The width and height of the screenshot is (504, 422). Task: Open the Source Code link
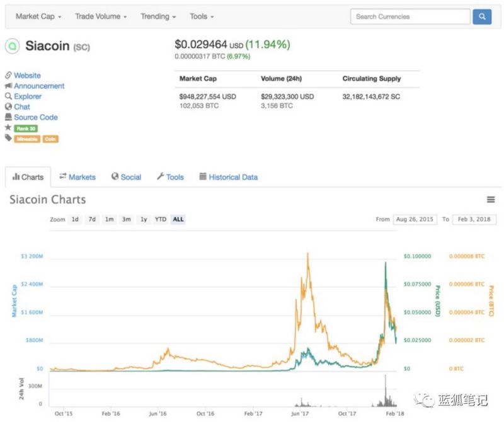36,117
